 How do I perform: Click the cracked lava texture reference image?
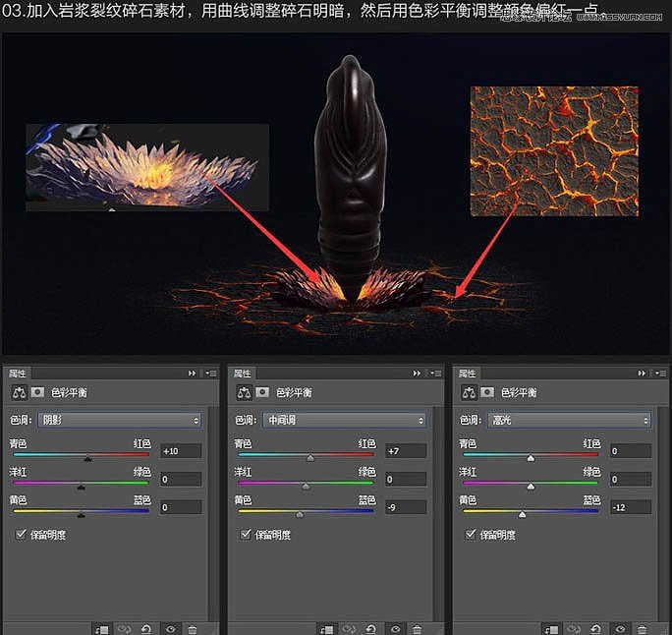(554, 151)
